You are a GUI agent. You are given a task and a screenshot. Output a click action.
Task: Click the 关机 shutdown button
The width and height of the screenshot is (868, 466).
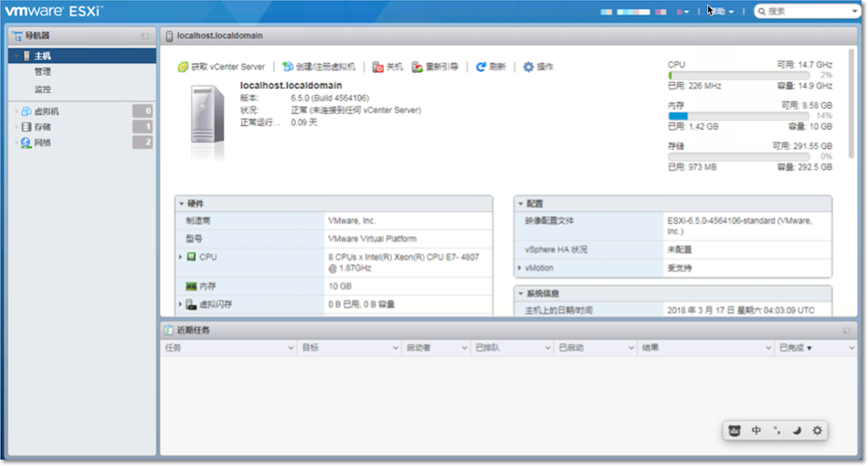click(387, 67)
